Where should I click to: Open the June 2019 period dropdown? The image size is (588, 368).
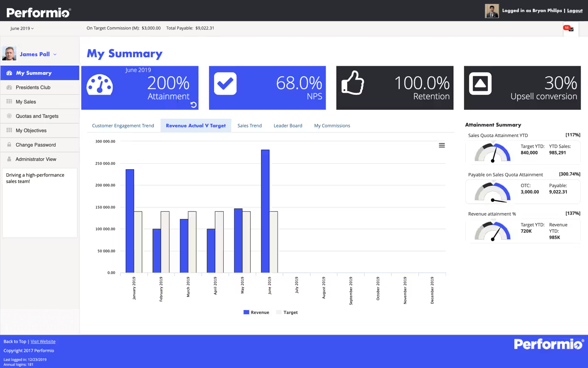click(x=22, y=28)
